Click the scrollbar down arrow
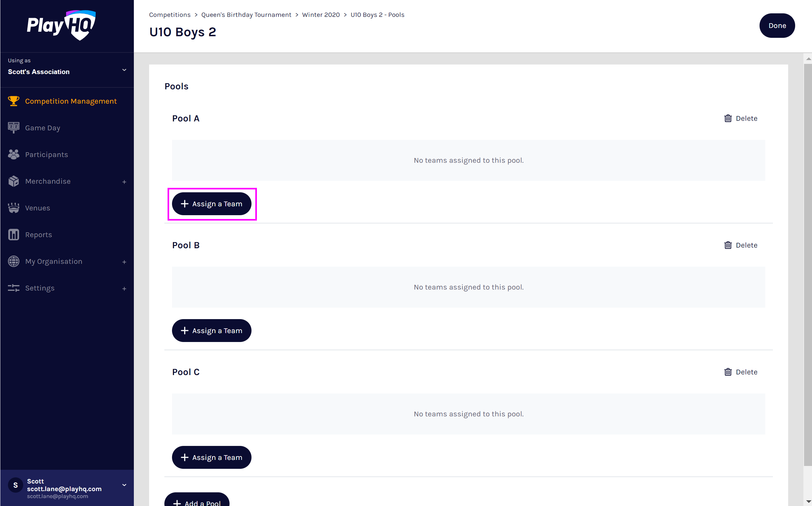Viewport: 812px width, 506px height. [x=808, y=502]
